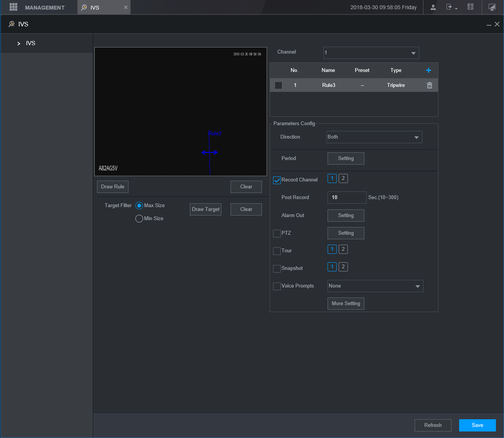The image size is (504, 438).
Task: Enable the PTZ checkbox
Action: 277,233
